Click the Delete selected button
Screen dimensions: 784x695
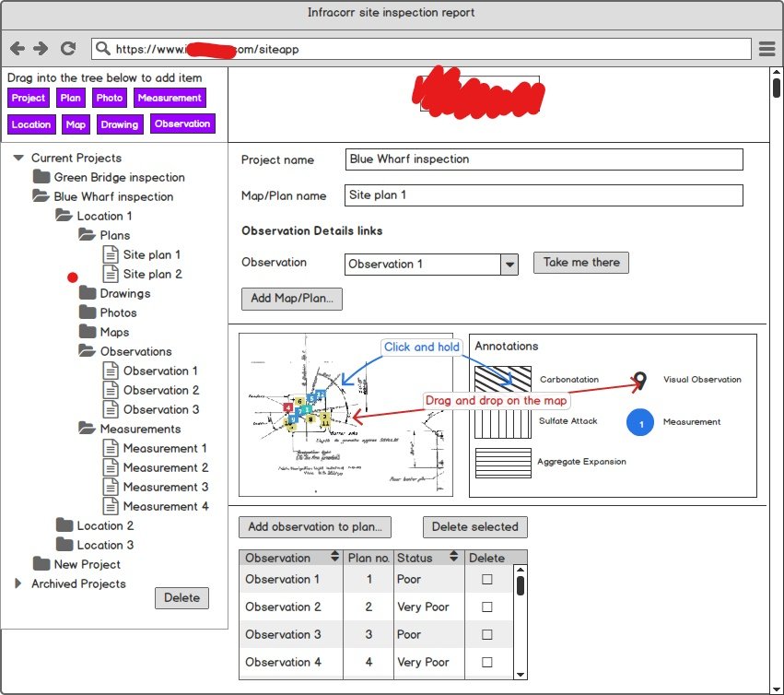coord(475,527)
